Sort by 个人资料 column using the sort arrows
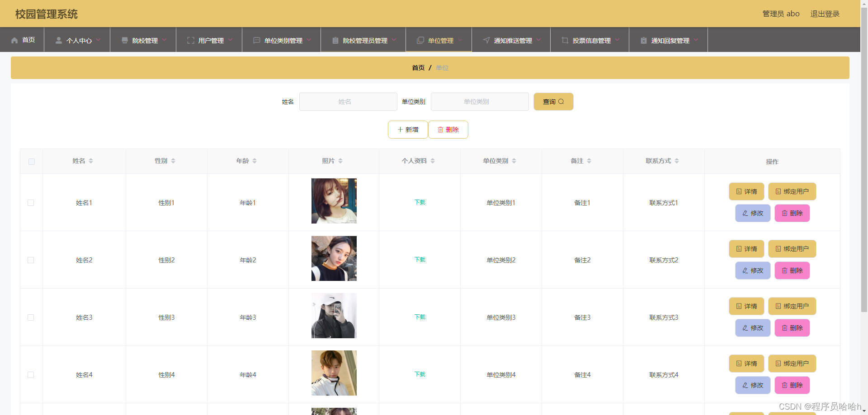The width and height of the screenshot is (868, 415). pos(433,161)
